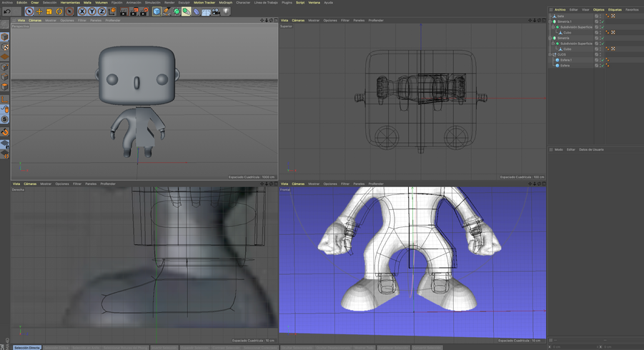This screenshot has height=350, width=644.
Task: Toggle Simetría.1 enable checkmark
Action: point(603,21)
